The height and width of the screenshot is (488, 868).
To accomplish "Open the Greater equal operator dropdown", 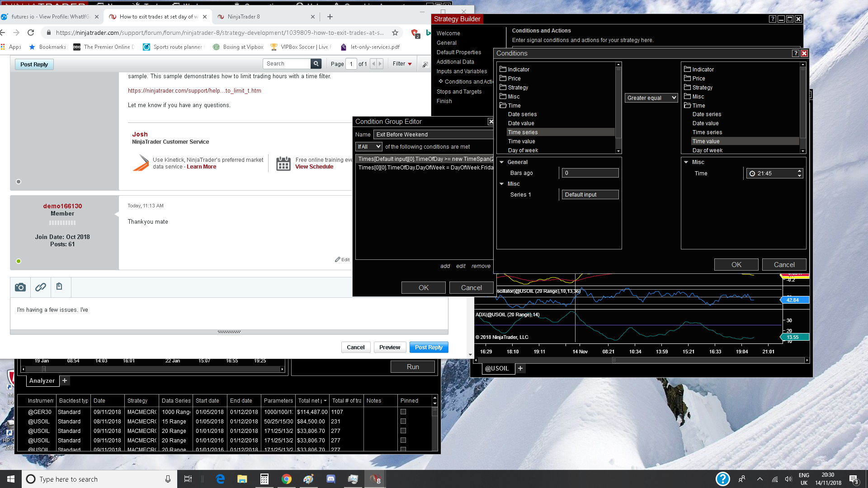I will click(651, 98).
